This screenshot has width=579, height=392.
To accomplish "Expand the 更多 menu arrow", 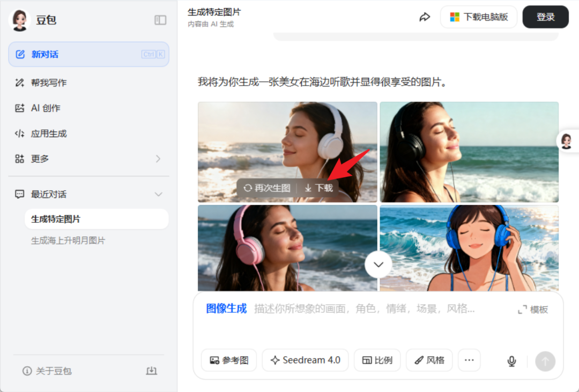I will point(158,159).
